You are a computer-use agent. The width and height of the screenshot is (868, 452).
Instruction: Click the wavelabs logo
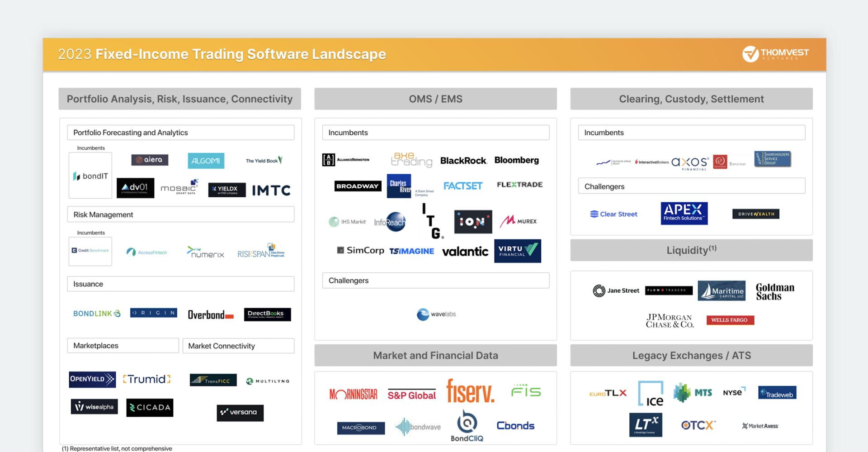click(436, 314)
